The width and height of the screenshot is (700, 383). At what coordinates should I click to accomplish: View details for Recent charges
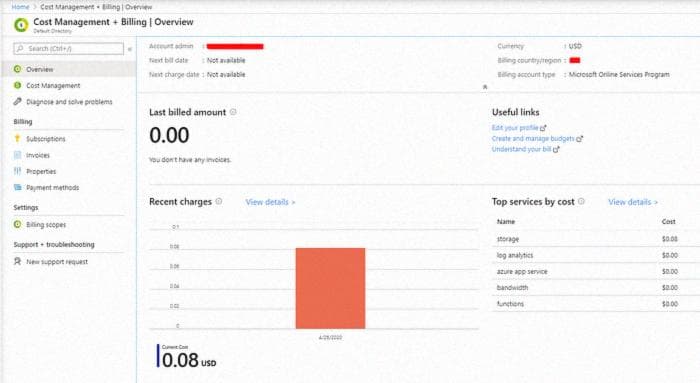coord(271,202)
